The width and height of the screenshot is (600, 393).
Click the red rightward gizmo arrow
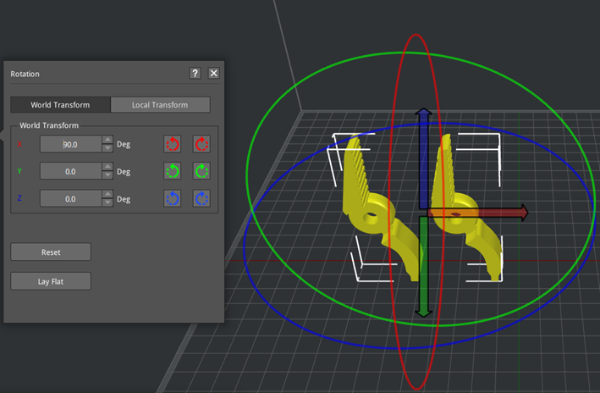click(x=478, y=212)
